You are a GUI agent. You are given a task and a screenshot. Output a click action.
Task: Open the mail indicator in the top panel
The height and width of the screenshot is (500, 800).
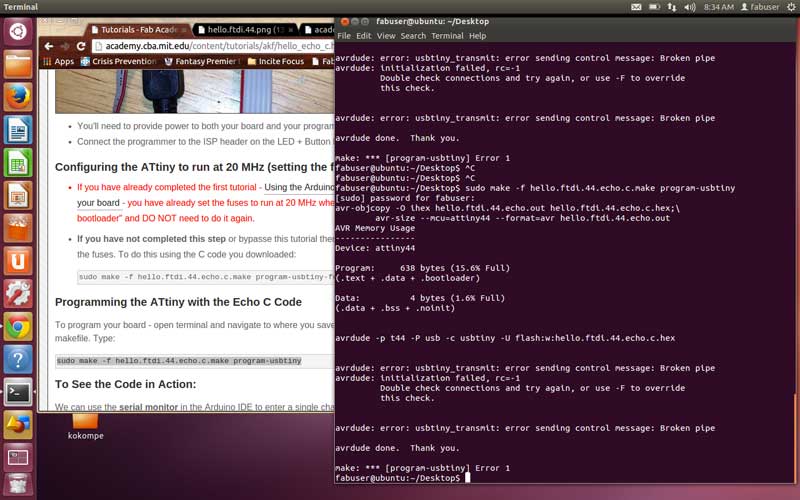coord(636,7)
